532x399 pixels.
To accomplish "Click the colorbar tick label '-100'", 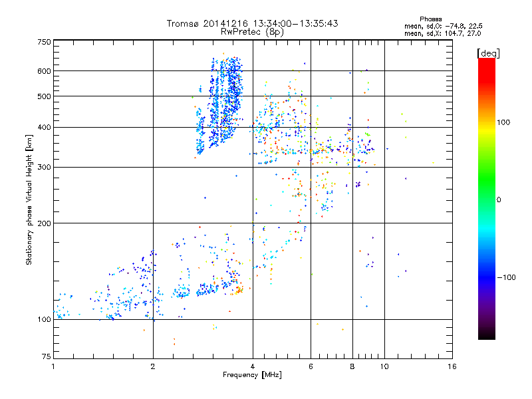I will [x=507, y=277].
